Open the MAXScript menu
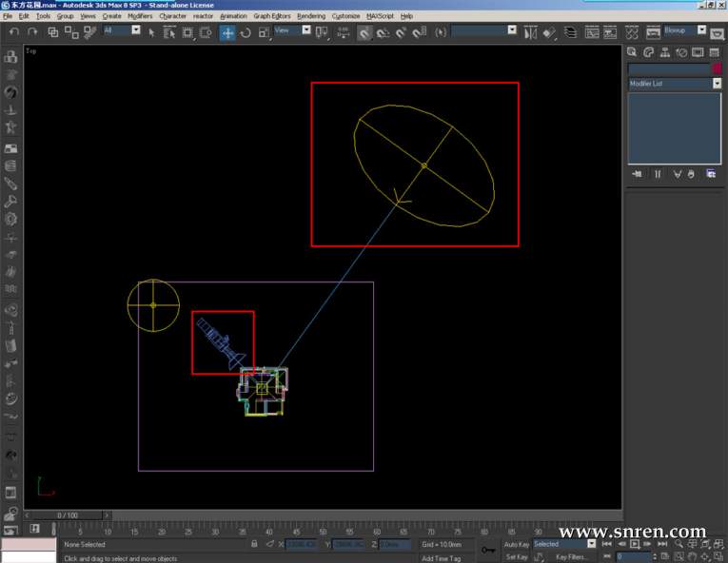Viewport: 728px width, 563px height. pyautogui.click(x=380, y=16)
